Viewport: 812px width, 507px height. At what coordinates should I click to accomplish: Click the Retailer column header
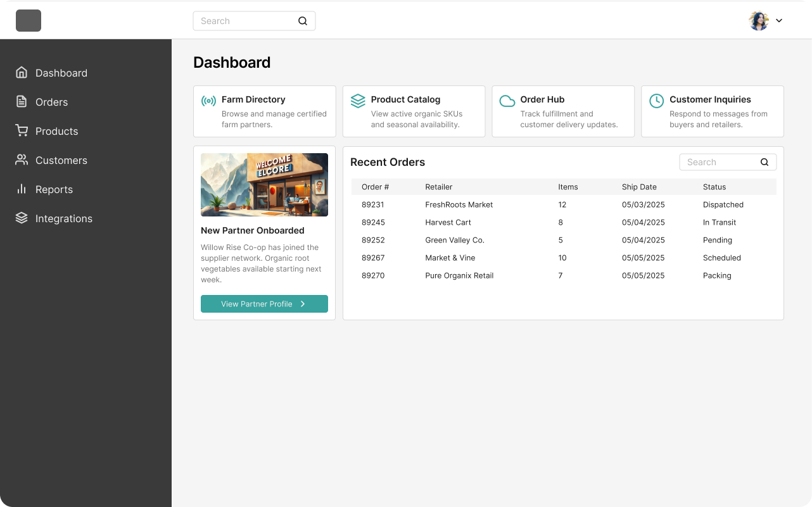point(439,187)
